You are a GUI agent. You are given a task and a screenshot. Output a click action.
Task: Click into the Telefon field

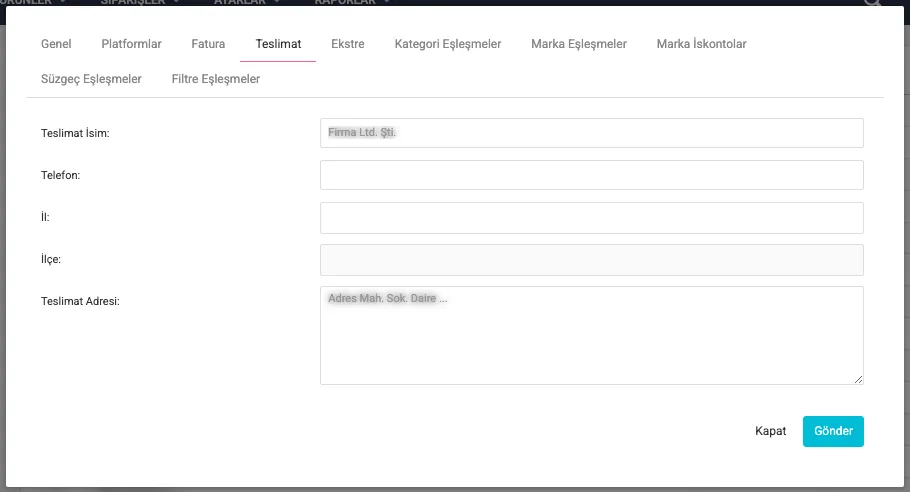(591, 175)
